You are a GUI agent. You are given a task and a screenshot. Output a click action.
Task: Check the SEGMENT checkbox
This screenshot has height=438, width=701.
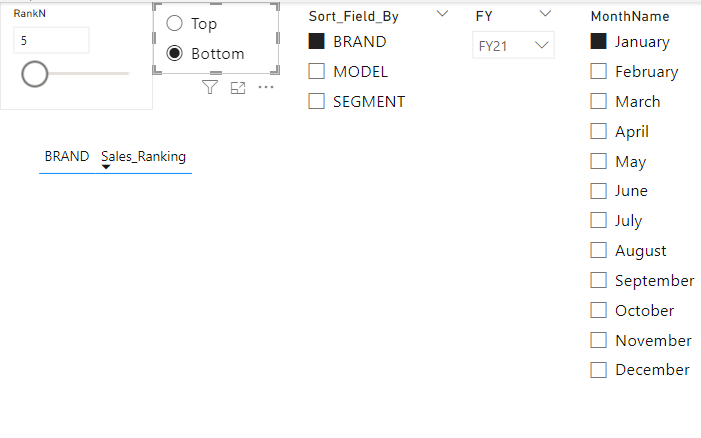point(317,101)
